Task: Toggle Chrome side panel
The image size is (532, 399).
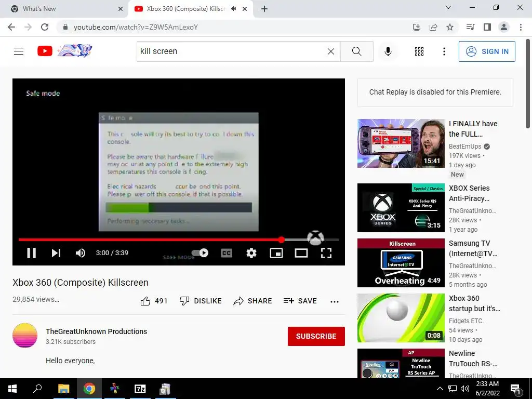Action: click(487, 27)
